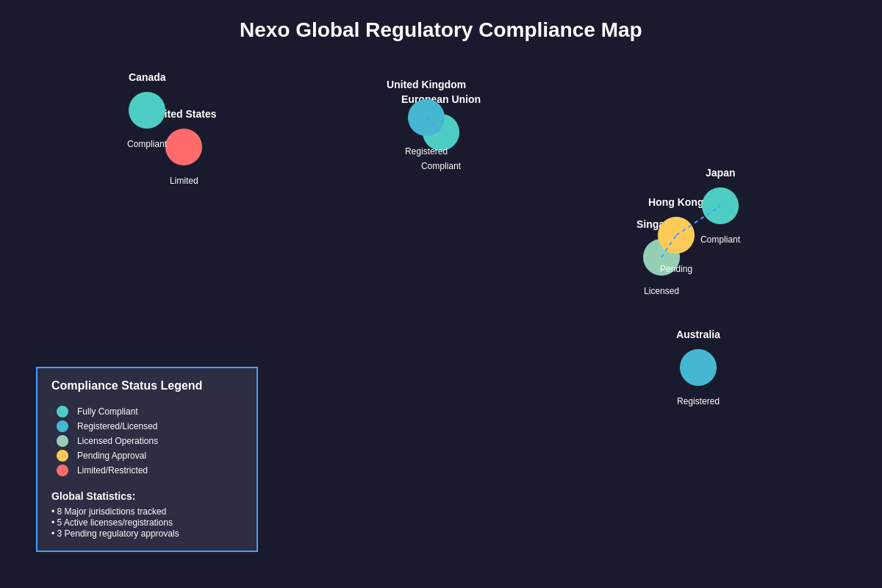
Task: Click the United Kingdom country label
Action: click(x=426, y=85)
